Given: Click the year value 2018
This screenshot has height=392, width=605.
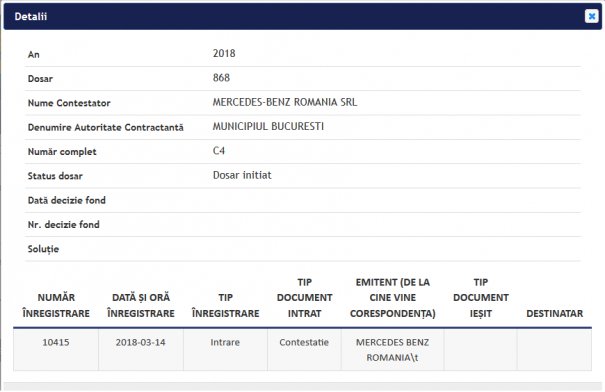Looking at the screenshot, I should pos(224,53).
